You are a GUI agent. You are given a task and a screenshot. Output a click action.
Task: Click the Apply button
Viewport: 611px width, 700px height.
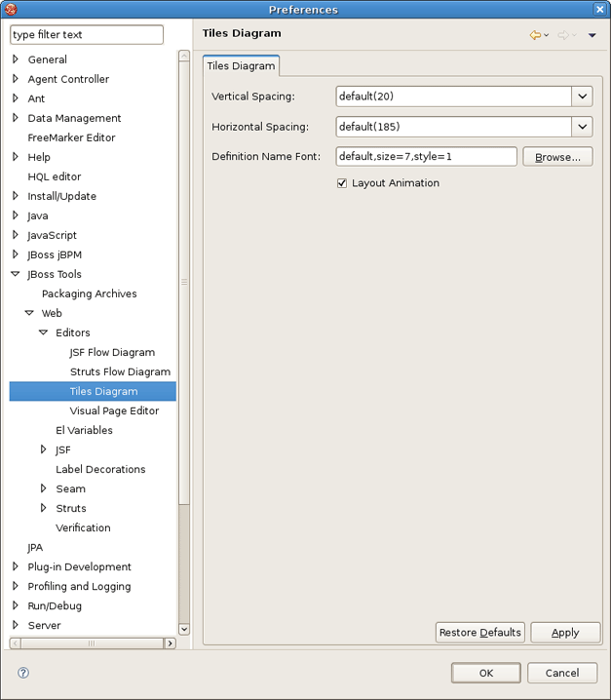[x=565, y=633]
